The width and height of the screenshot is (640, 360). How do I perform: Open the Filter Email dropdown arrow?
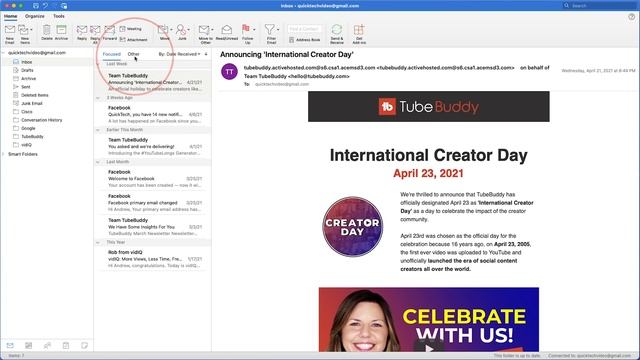278,30
